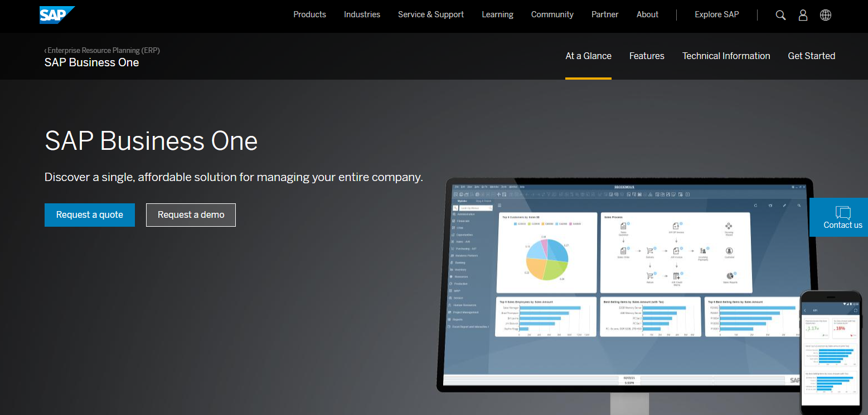The height and width of the screenshot is (415, 868).
Task: Switch to the Features tab
Action: point(647,56)
